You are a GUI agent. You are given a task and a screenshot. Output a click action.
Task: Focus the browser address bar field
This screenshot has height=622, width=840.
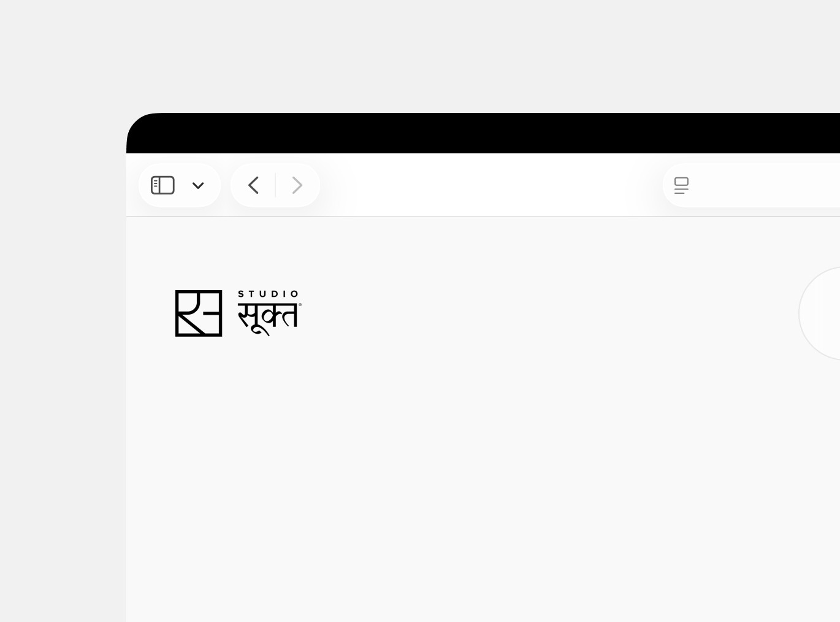pyautogui.click(x=751, y=185)
